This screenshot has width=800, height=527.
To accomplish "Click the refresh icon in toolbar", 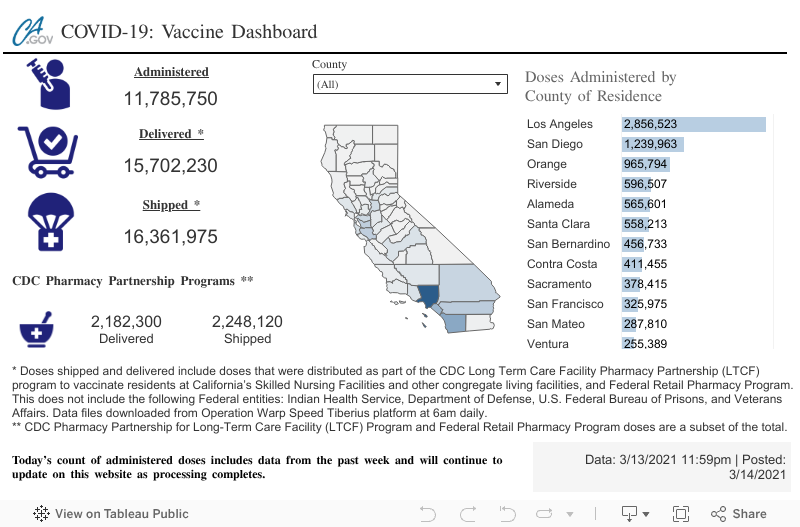I will pos(545,514).
